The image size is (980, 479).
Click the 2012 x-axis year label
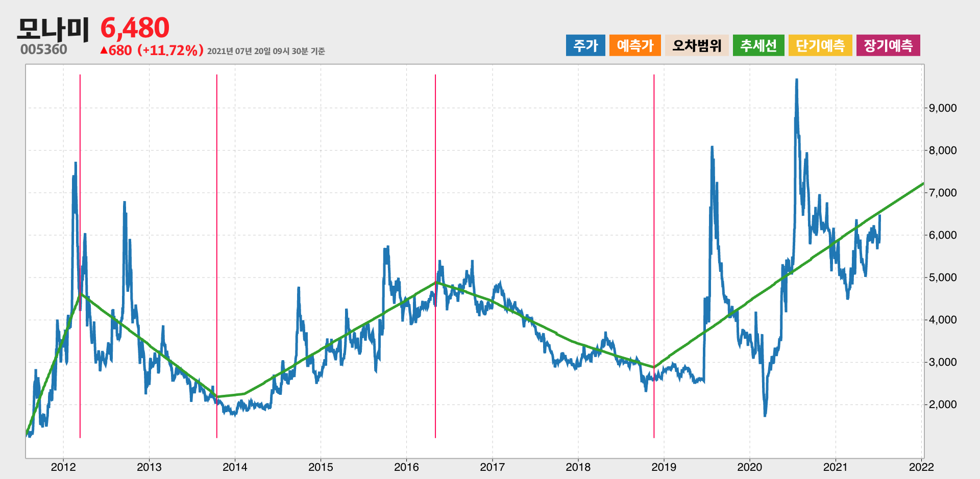63,467
